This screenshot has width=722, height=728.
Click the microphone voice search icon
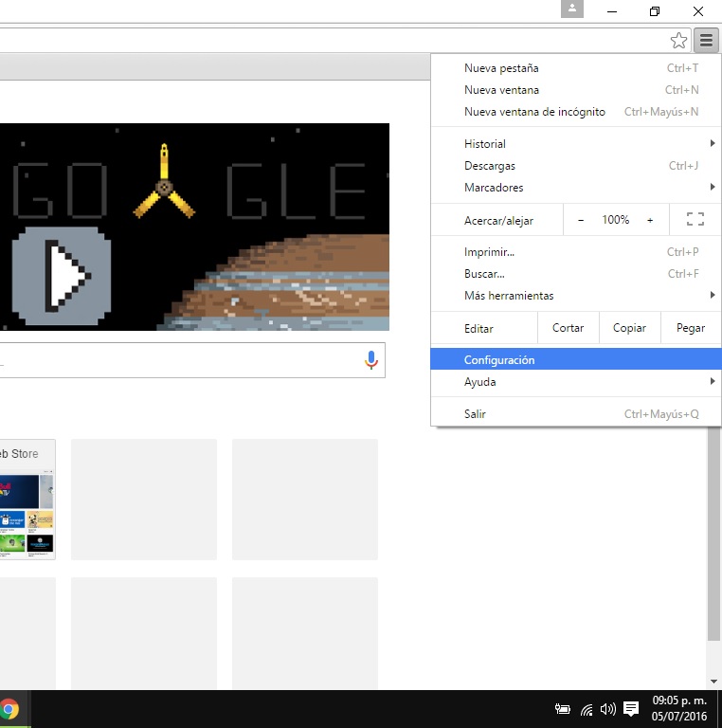370,360
